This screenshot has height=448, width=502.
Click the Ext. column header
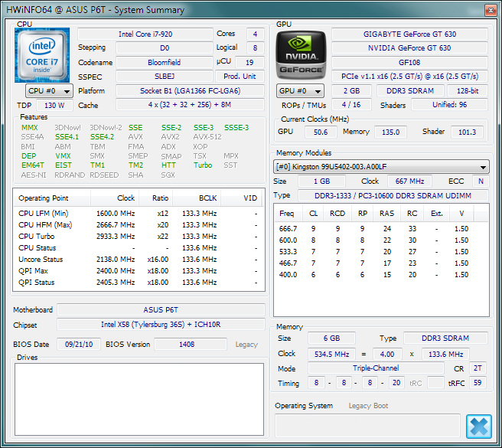[x=436, y=214]
